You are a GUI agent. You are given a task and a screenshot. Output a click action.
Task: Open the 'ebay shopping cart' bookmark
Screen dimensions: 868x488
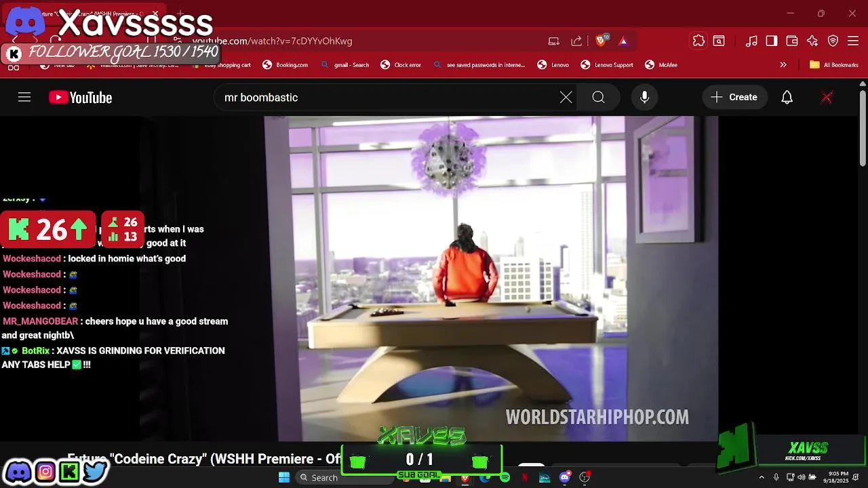(x=221, y=65)
